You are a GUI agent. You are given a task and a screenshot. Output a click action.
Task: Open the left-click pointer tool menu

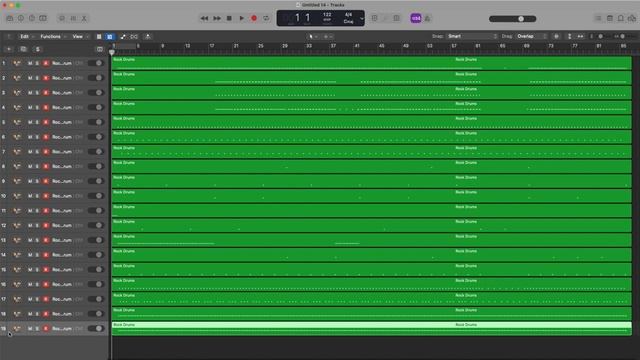313,37
